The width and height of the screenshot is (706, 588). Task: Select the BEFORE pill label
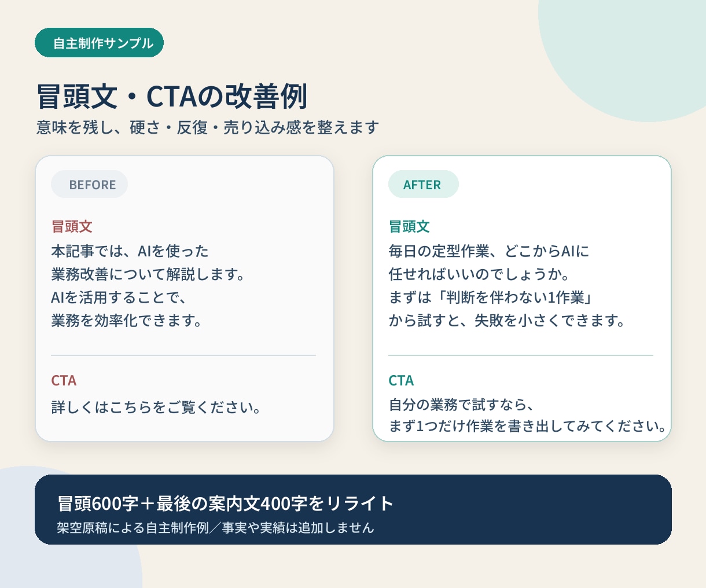(x=90, y=184)
